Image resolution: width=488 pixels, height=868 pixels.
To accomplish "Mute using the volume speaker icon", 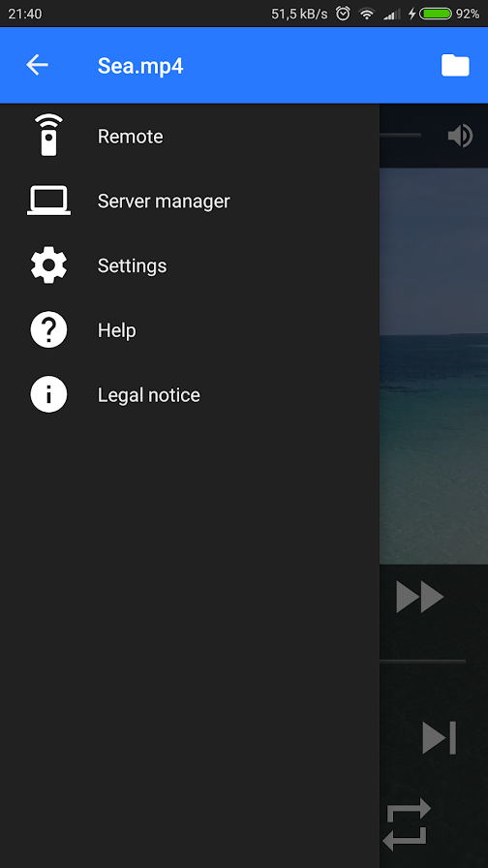I will 460,136.
